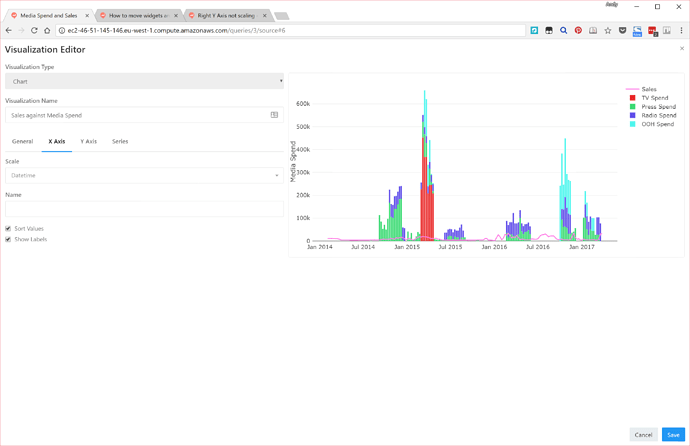Open the Visualization Type dropdown
Viewport: 690px width, 446px height.
pyautogui.click(x=144, y=81)
